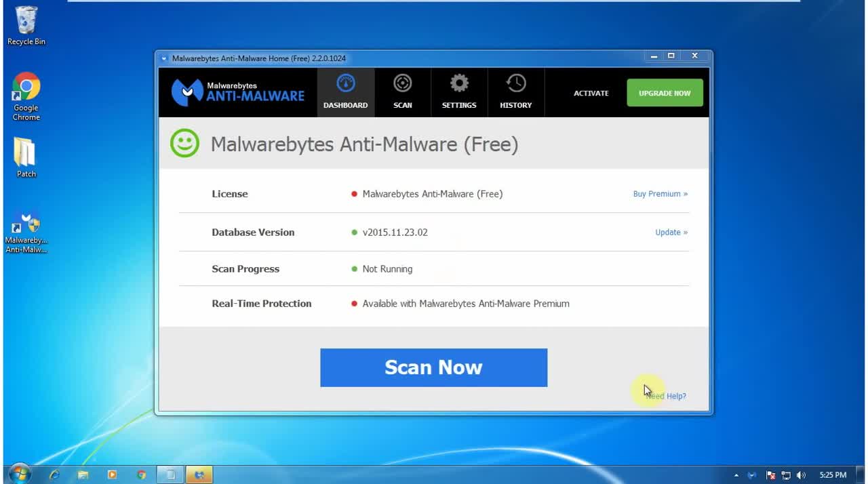868x484 pixels.
Task: Click the window title bar text
Action: pos(259,58)
